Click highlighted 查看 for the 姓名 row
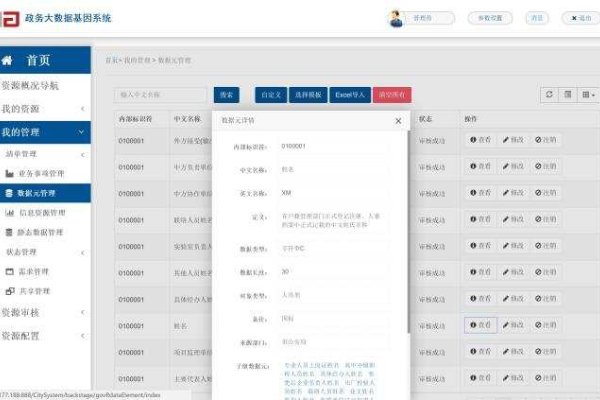 point(480,325)
